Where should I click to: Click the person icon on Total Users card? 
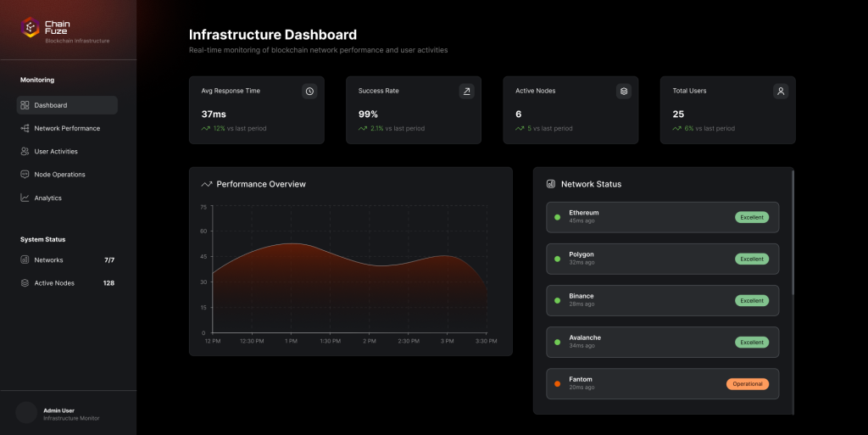(x=781, y=91)
